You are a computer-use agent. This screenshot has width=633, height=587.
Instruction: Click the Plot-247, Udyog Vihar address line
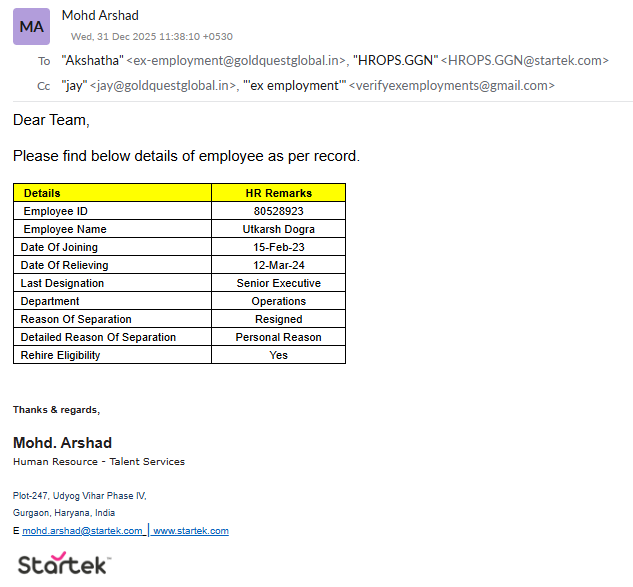pyautogui.click(x=79, y=495)
